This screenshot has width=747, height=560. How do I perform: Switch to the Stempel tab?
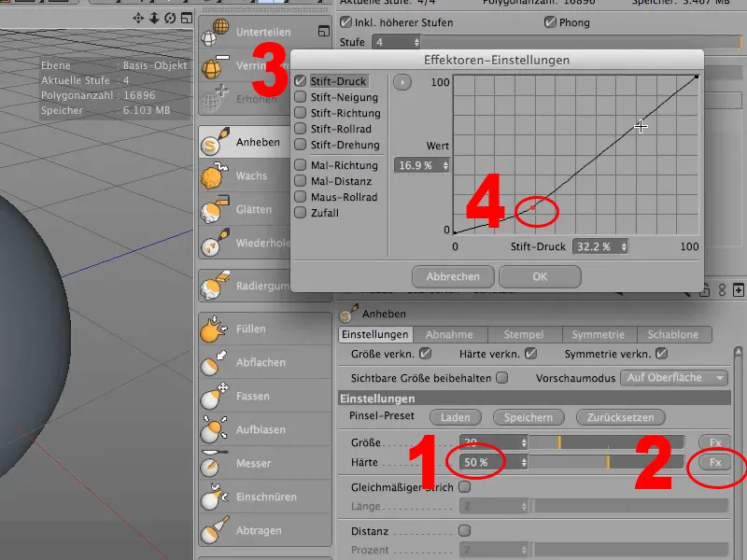pos(524,334)
